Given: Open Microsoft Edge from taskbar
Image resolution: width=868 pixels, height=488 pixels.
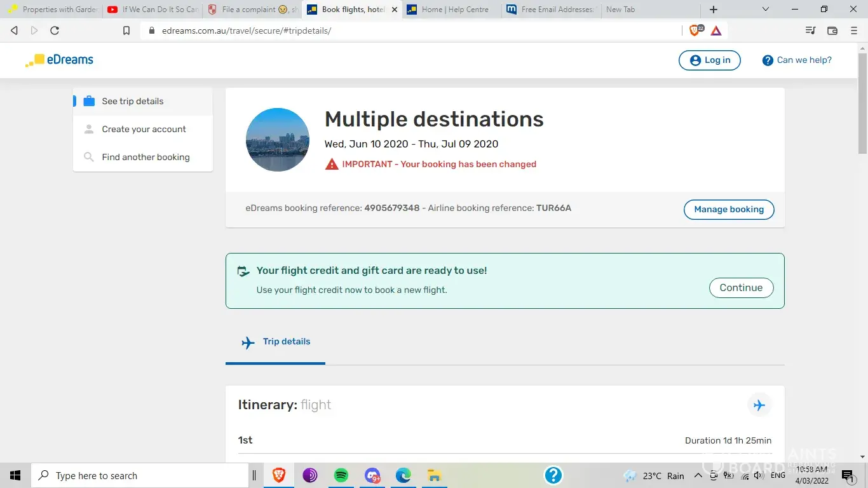Looking at the screenshot, I should [x=403, y=475].
